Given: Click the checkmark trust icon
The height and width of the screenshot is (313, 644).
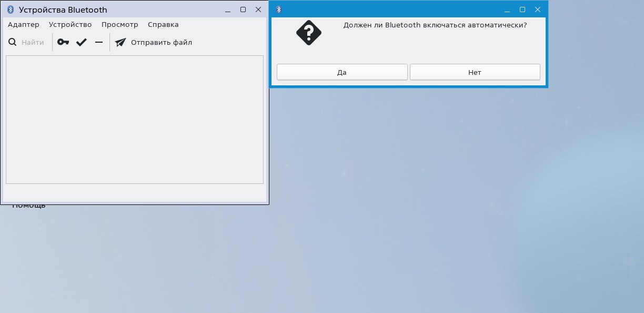Looking at the screenshot, I should 81,42.
